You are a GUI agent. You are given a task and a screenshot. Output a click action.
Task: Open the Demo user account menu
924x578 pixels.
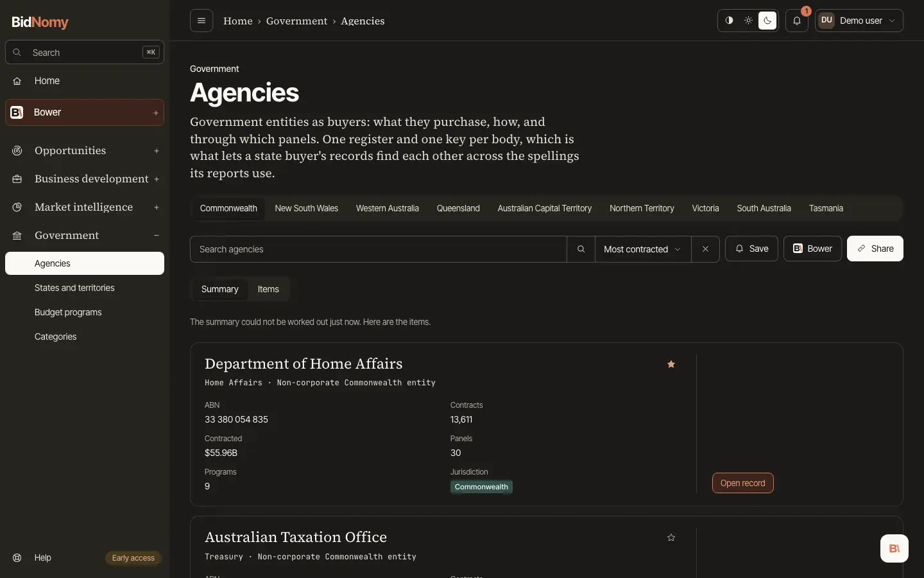[x=859, y=21]
